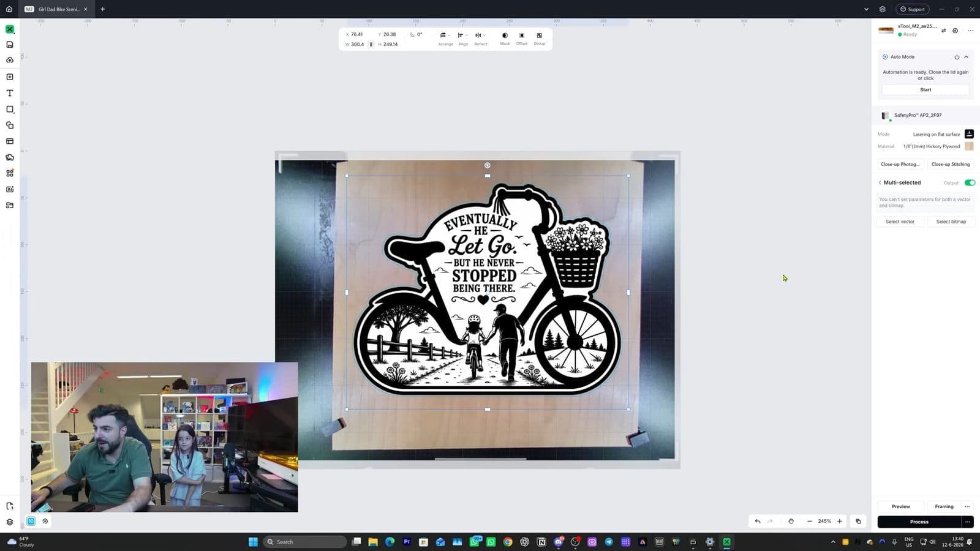Image resolution: width=980 pixels, height=551 pixels.
Task: Go to the Home tab icon
Action: [9, 9]
